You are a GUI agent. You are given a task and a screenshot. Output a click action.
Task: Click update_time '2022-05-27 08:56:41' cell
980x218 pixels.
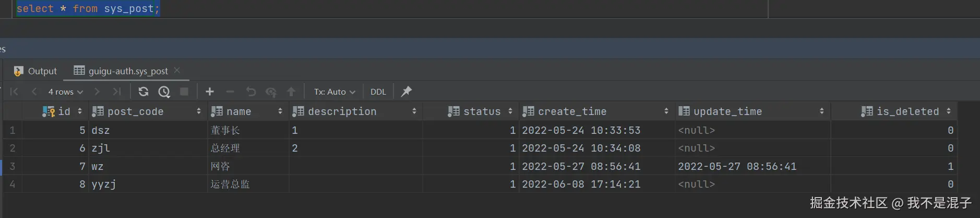pos(752,166)
